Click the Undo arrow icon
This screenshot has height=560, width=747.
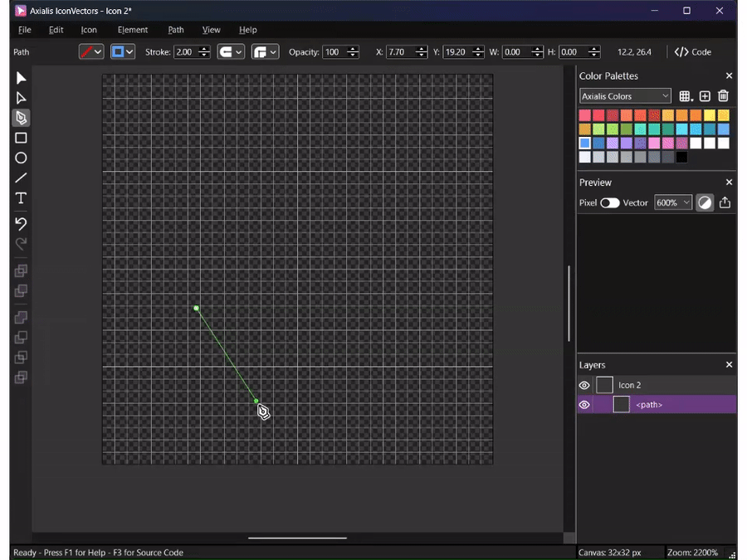coord(22,223)
